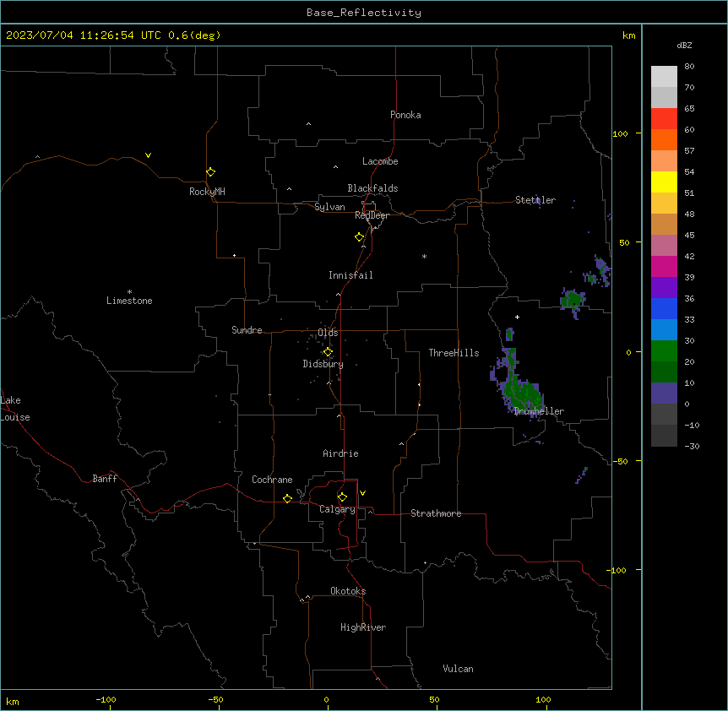The height and width of the screenshot is (711, 728).
Task: Click the Strathmore label
Action: [436, 513]
